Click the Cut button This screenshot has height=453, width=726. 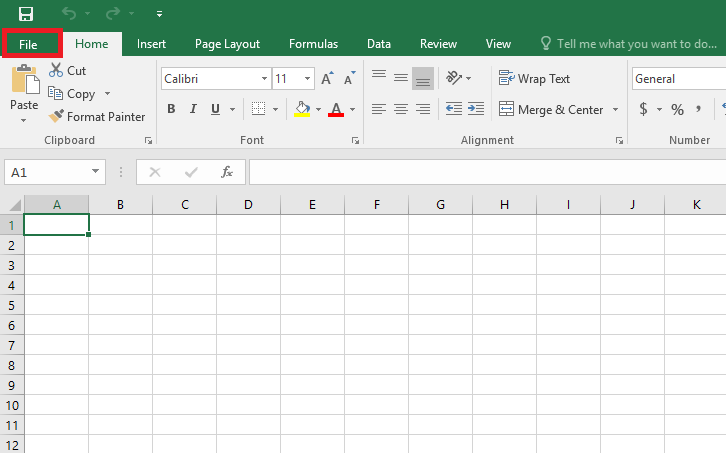(68, 70)
